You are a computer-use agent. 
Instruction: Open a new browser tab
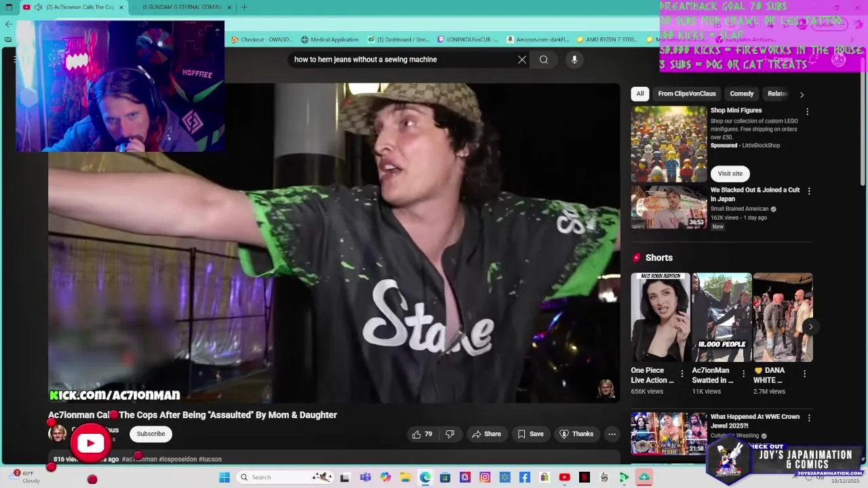point(244,7)
